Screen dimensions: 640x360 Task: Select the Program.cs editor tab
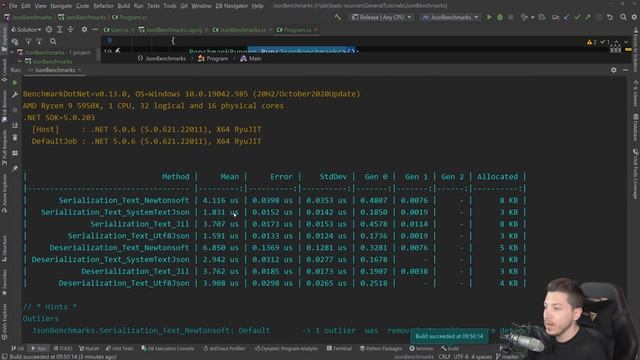point(297,30)
